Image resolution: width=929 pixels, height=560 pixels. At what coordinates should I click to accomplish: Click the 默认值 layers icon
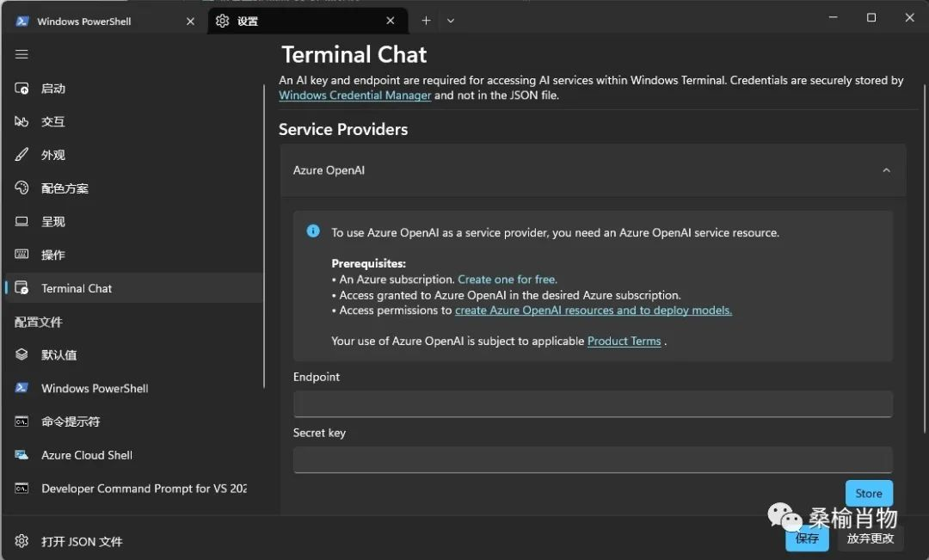[22, 355]
